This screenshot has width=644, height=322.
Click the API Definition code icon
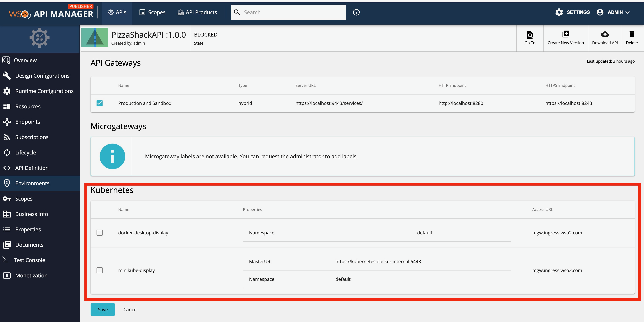(7, 168)
